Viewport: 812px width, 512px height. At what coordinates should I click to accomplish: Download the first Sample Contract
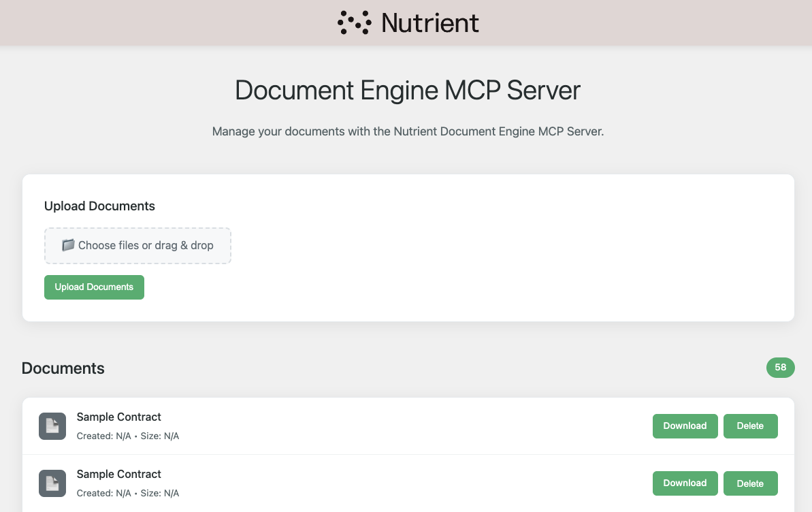685,426
